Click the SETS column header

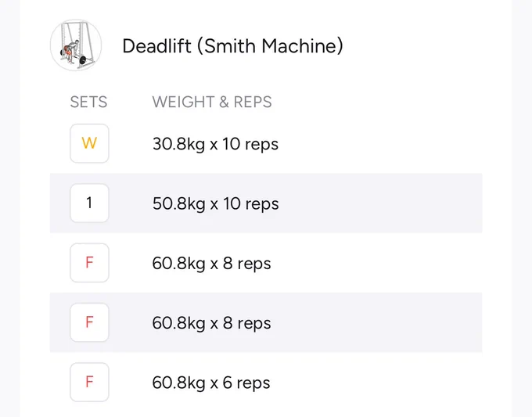click(88, 102)
